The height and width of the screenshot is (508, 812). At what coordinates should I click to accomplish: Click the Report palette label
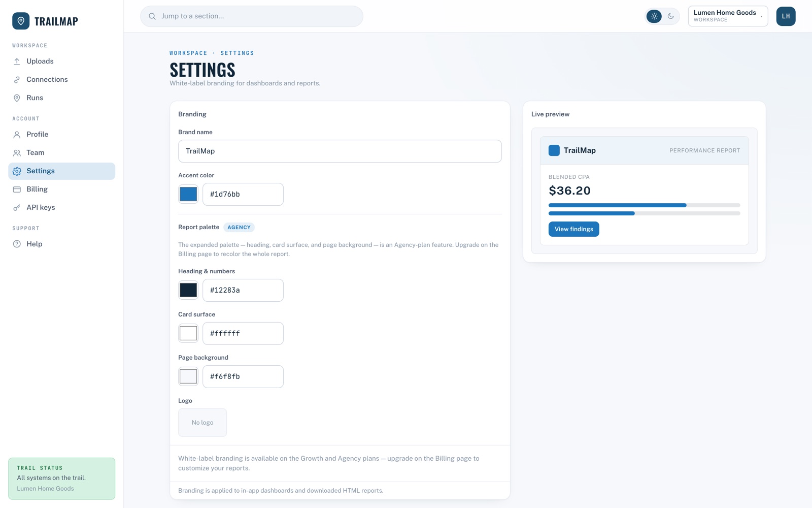coord(198,227)
